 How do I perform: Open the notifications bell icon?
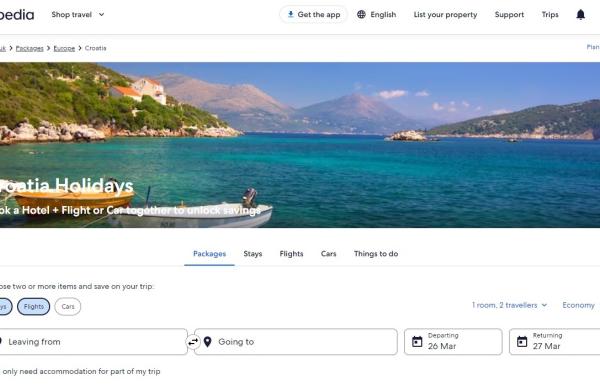(580, 15)
